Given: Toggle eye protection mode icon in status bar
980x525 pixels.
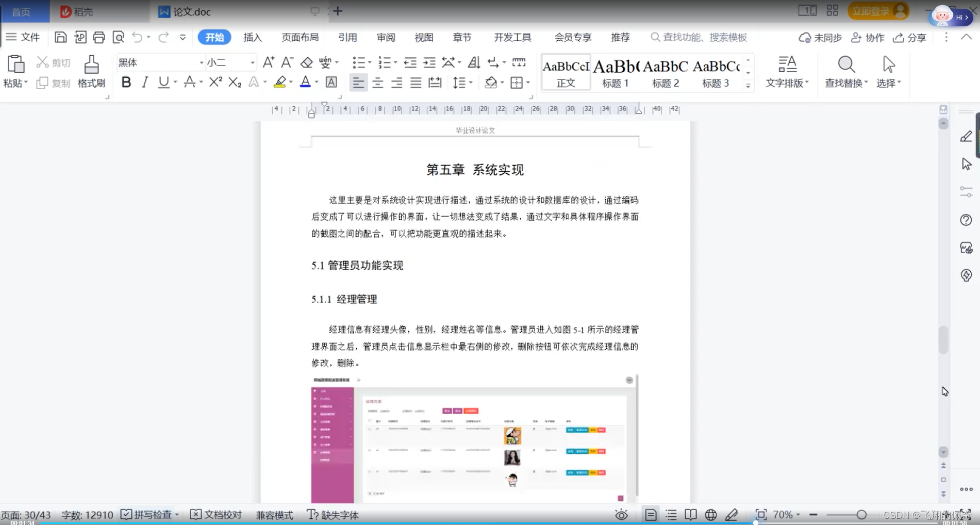Looking at the screenshot, I should coord(621,515).
